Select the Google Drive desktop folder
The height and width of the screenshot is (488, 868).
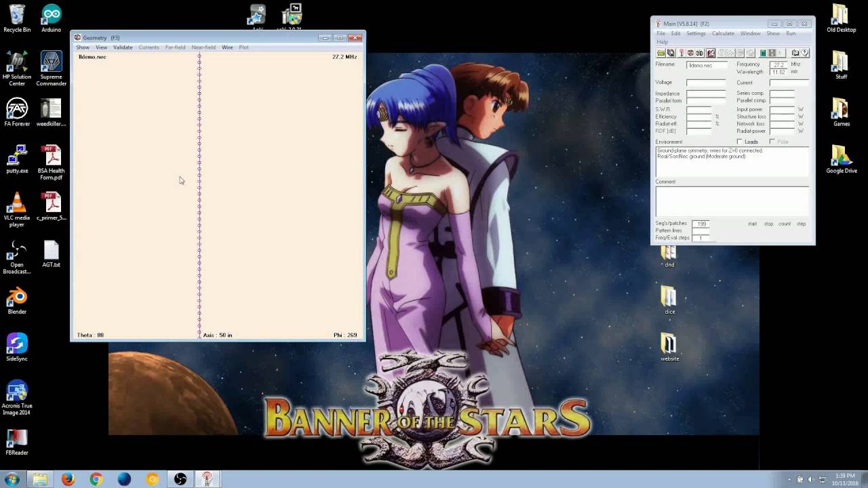(x=841, y=159)
